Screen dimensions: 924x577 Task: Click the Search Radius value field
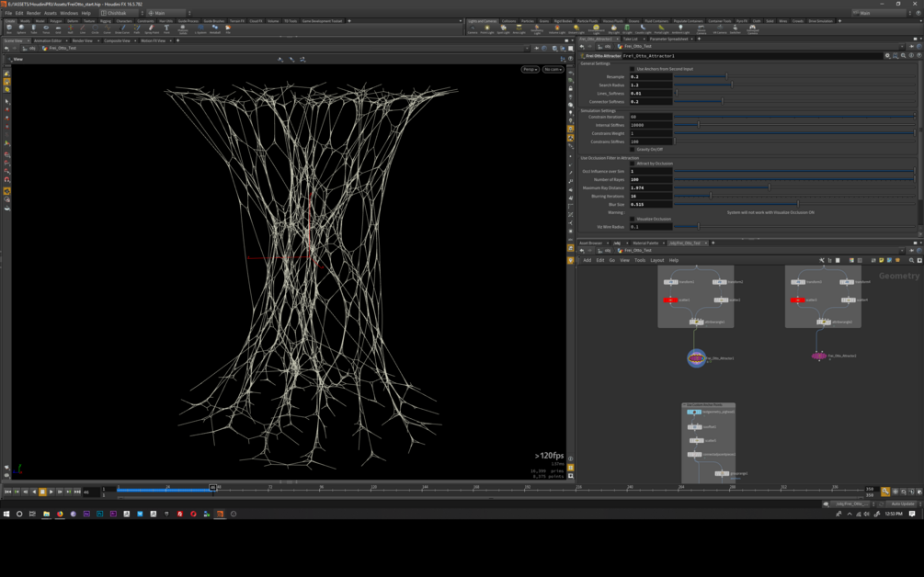tap(650, 85)
